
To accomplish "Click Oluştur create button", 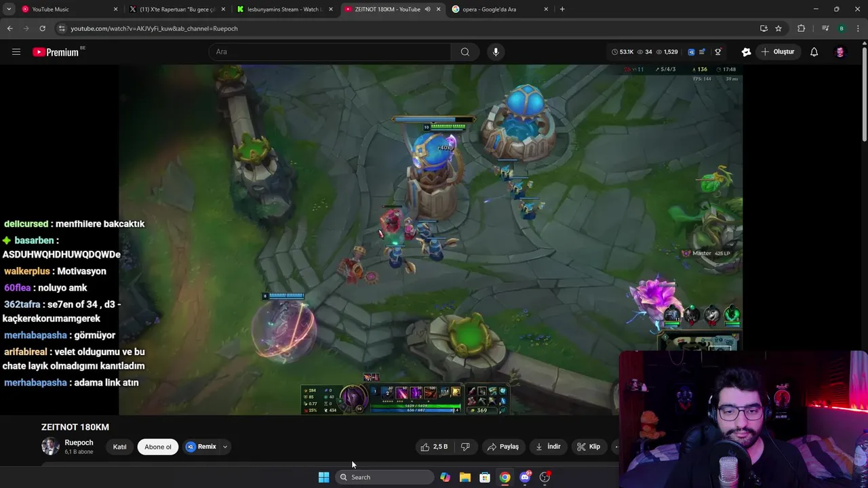I will tap(778, 52).
